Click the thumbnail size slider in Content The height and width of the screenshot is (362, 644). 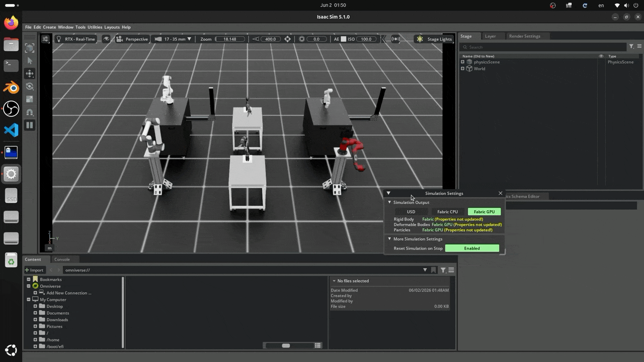click(286, 345)
